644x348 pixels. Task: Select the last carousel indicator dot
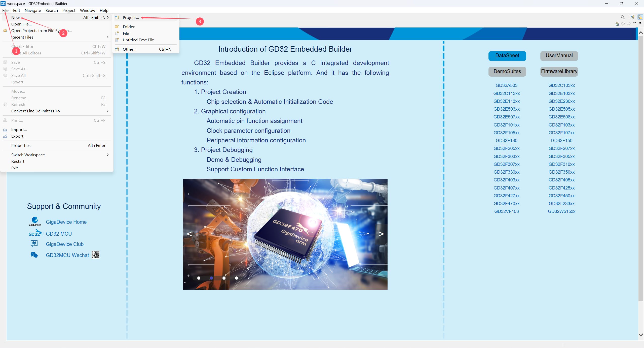[x=237, y=278]
